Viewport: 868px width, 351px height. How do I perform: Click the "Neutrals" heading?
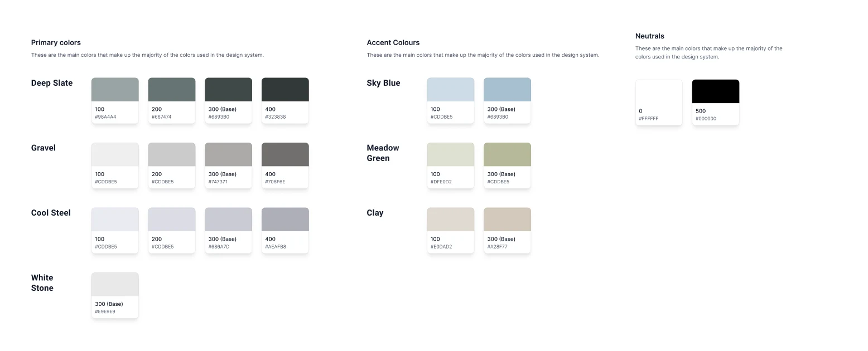tap(650, 36)
